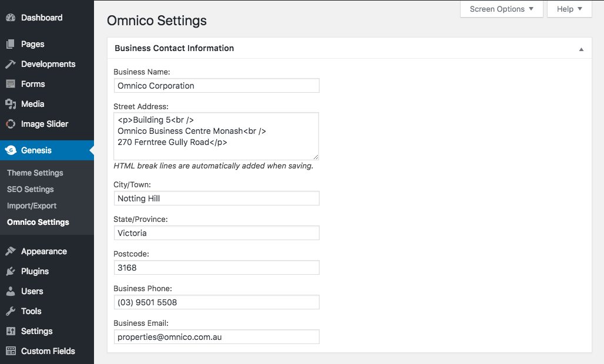
Task: Open Image Slider menu item
Action: coord(47,124)
